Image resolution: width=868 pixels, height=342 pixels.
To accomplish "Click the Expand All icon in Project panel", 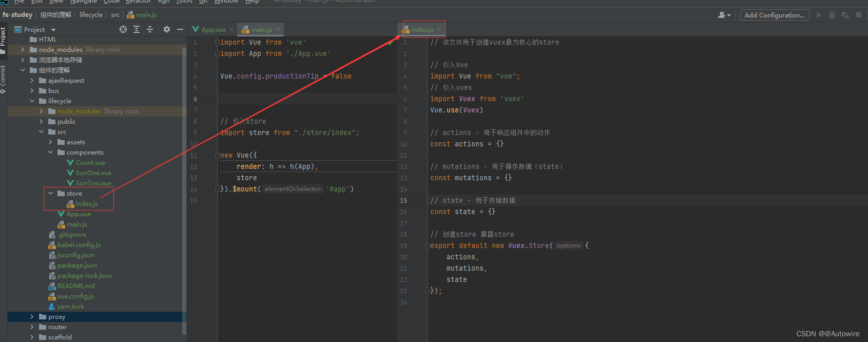I will pyautogui.click(x=137, y=29).
